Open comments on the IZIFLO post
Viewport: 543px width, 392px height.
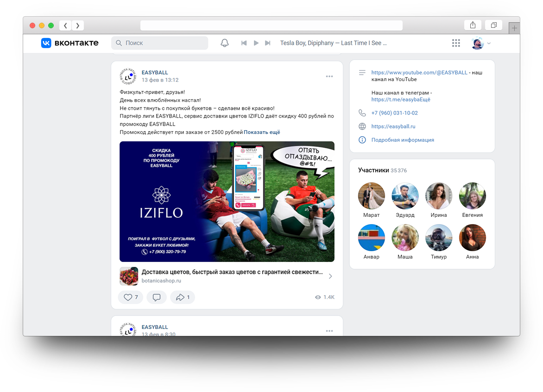point(157,297)
